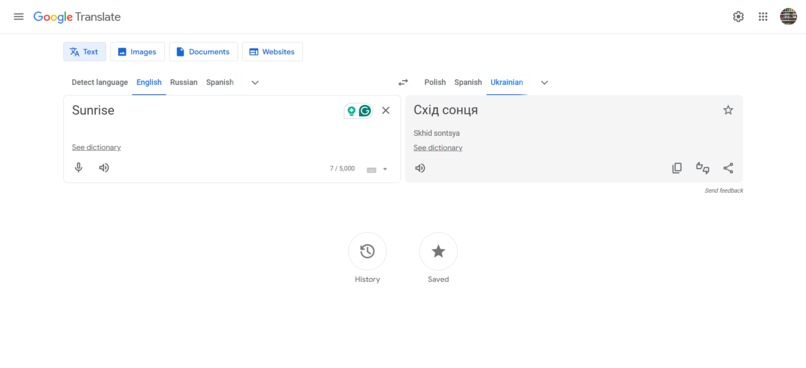Click the green Grammarly icon
Image resolution: width=806 pixels, height=368 pixels.
365,111
